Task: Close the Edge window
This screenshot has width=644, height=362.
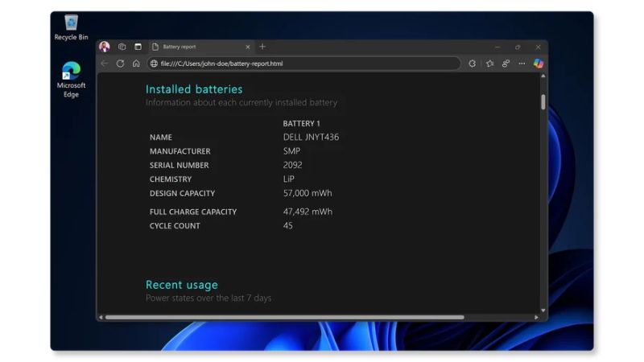Action: (x=538, y=47)
